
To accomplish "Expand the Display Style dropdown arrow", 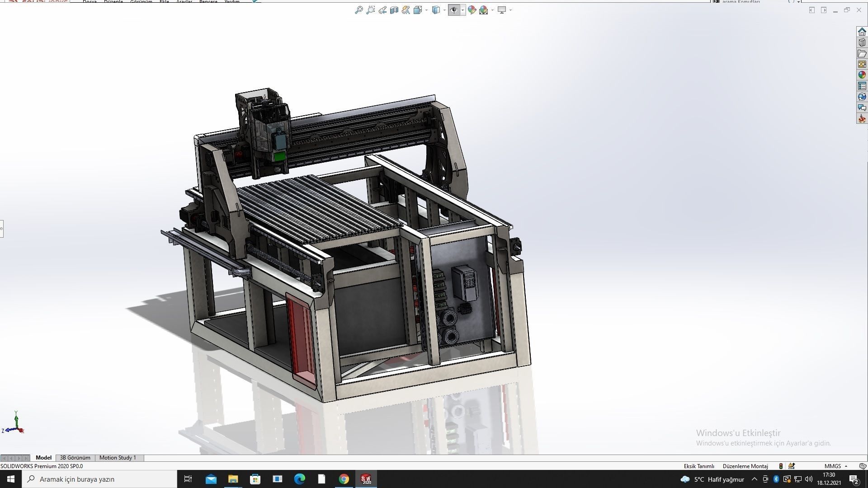I will [x=444, y=10].
